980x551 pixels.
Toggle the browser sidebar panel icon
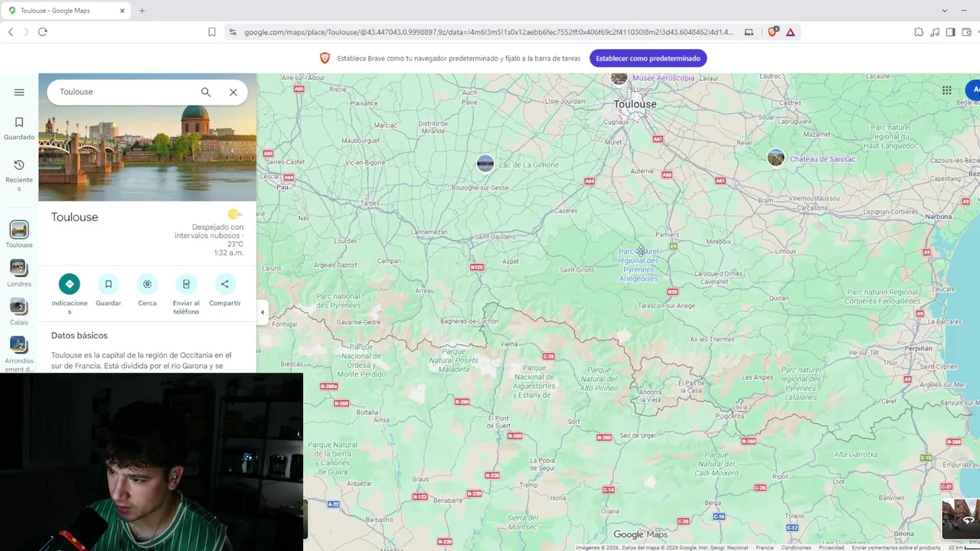[950, 32]
